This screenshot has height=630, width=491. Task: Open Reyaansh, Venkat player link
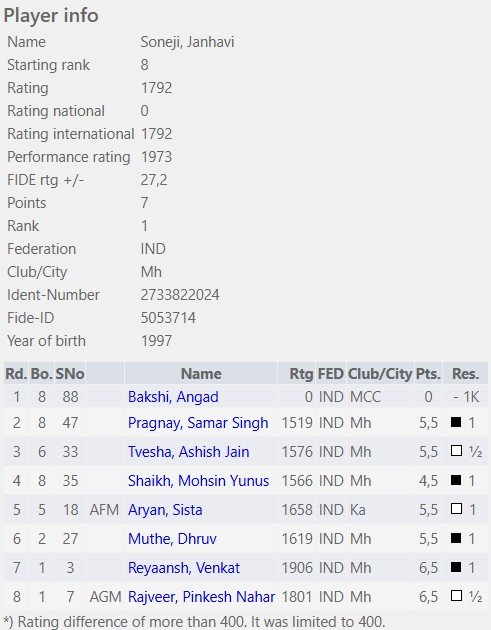[184, 568]
